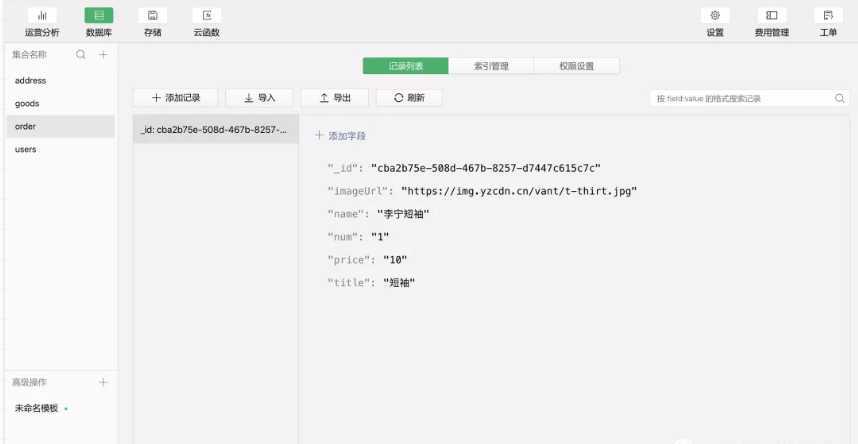The image size is (858, 444).
Task: Open the 运营分析 analytics icon
Action: tap(42, 16)
